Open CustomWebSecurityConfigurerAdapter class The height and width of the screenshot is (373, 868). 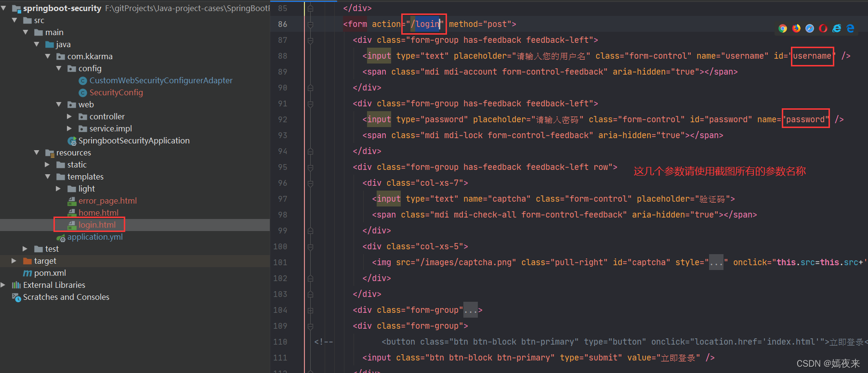[161, 80]
